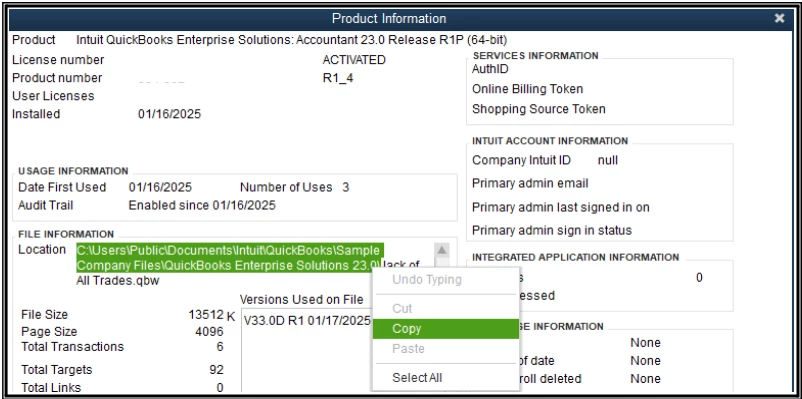Click the Primary admin email label
Image resolution: width=802 pixels, height=399 pixels.
pos(530,183)
